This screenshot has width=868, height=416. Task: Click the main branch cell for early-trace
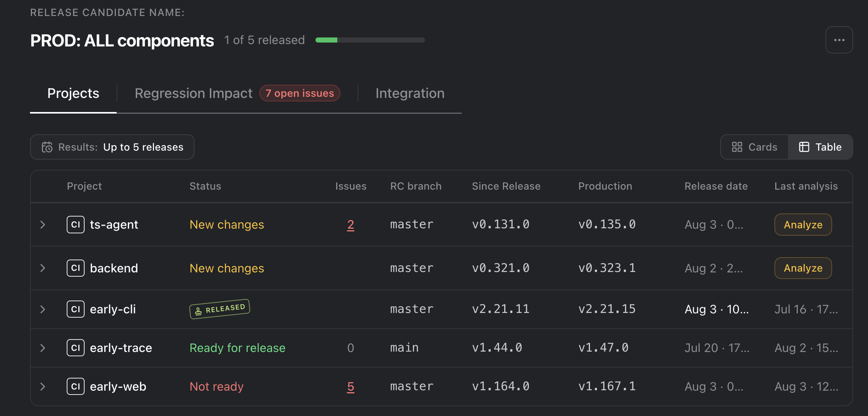pos(404,348)
